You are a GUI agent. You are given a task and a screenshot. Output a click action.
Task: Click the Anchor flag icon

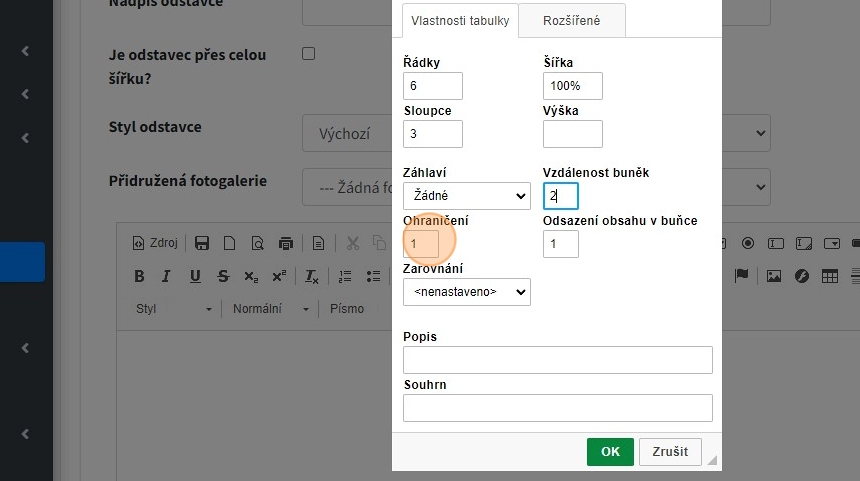742,276
